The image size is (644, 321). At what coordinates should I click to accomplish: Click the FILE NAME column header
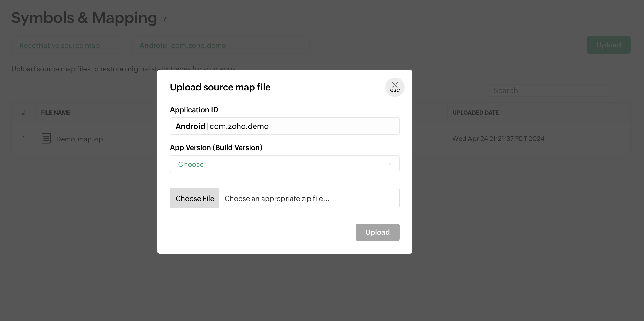56,113
